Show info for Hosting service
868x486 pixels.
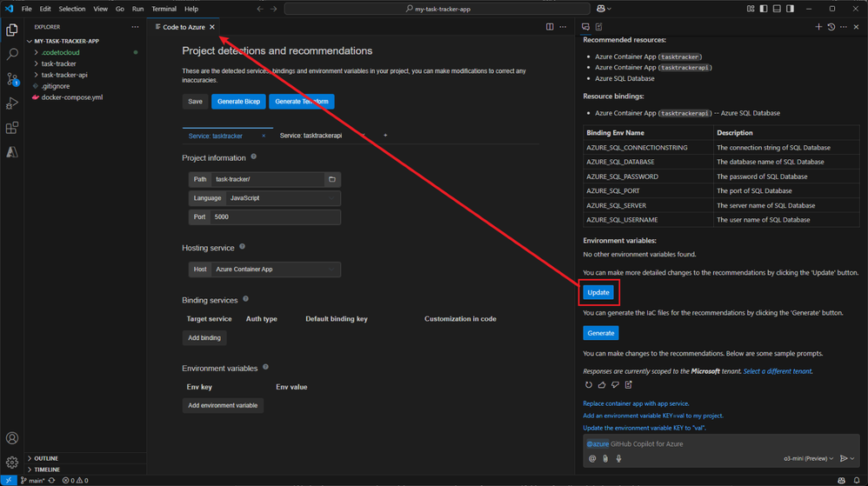242,247
